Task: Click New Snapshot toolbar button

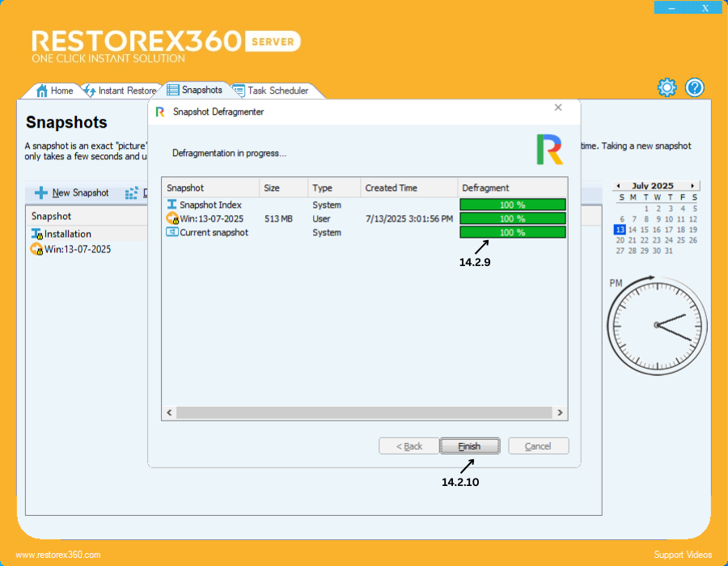Action: pos(72,192)
